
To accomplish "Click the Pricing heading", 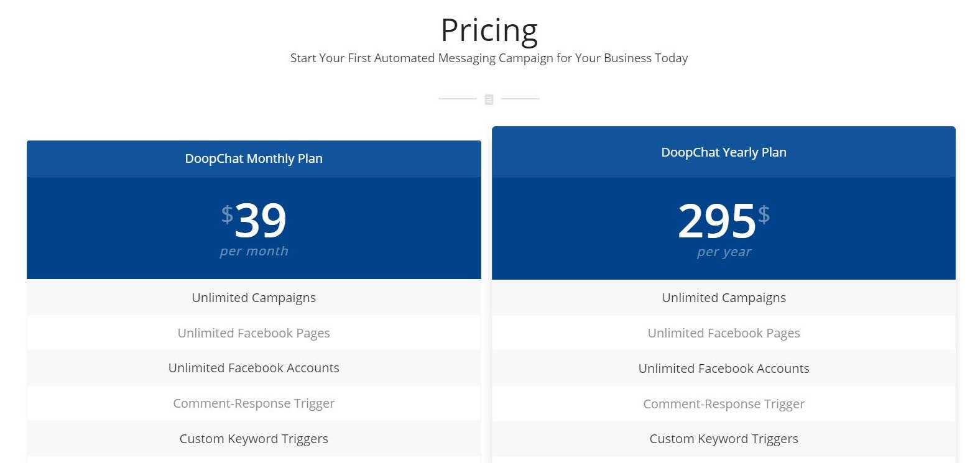I will point(489,30).
